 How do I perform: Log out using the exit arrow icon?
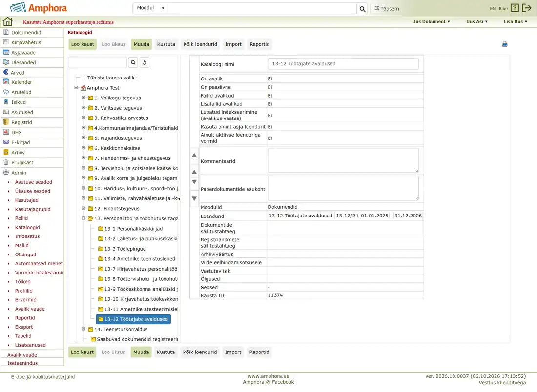click(x=527, y=8)
